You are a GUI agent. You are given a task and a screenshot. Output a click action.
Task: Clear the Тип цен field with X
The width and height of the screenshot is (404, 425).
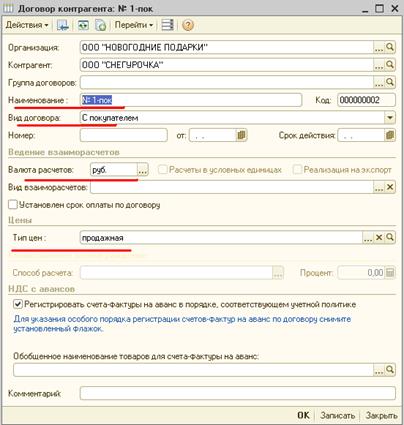pyautogui.click(x=379, y=238)
